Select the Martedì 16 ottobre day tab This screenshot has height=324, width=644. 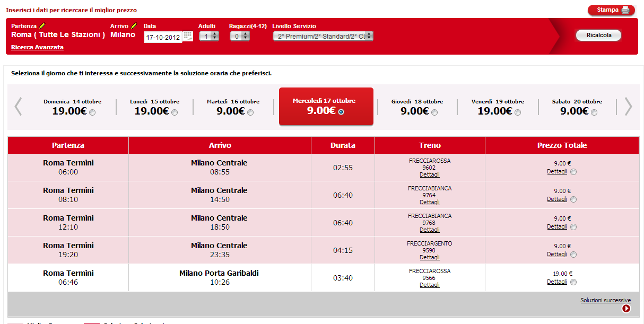pos(233,107)
